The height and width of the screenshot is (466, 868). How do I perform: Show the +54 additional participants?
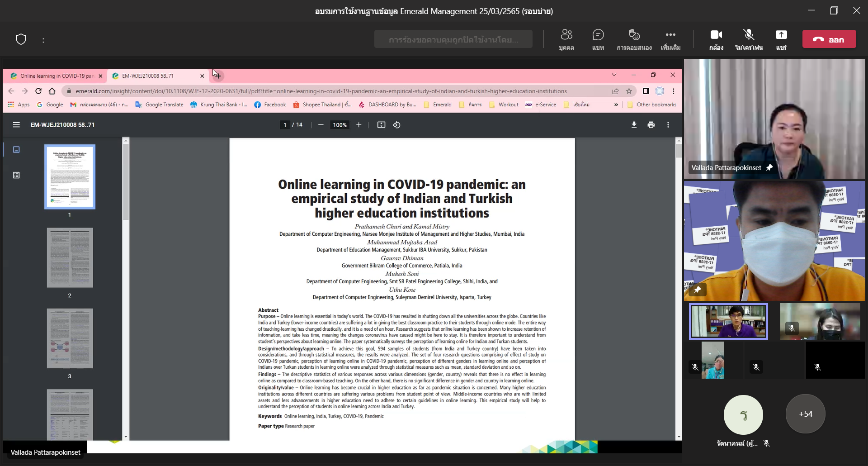click(x=805, y=414)
